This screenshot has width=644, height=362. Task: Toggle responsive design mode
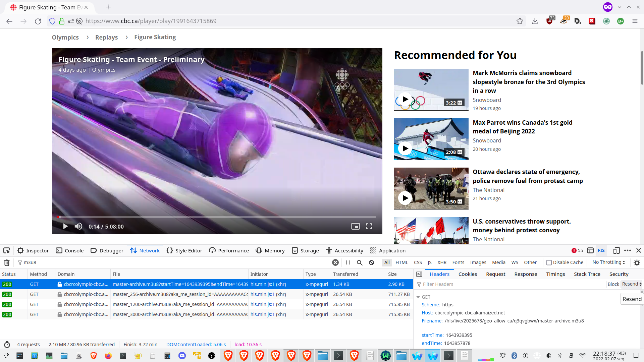[616, 251]
